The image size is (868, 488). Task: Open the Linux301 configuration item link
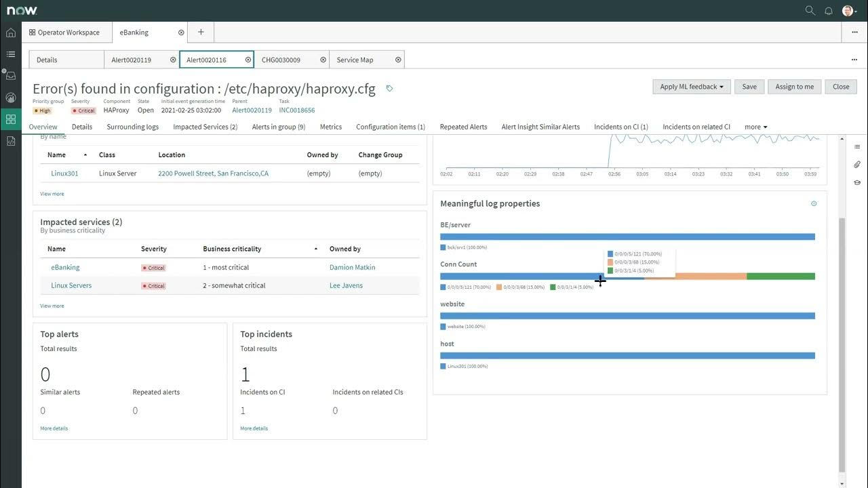coord(64,174)
